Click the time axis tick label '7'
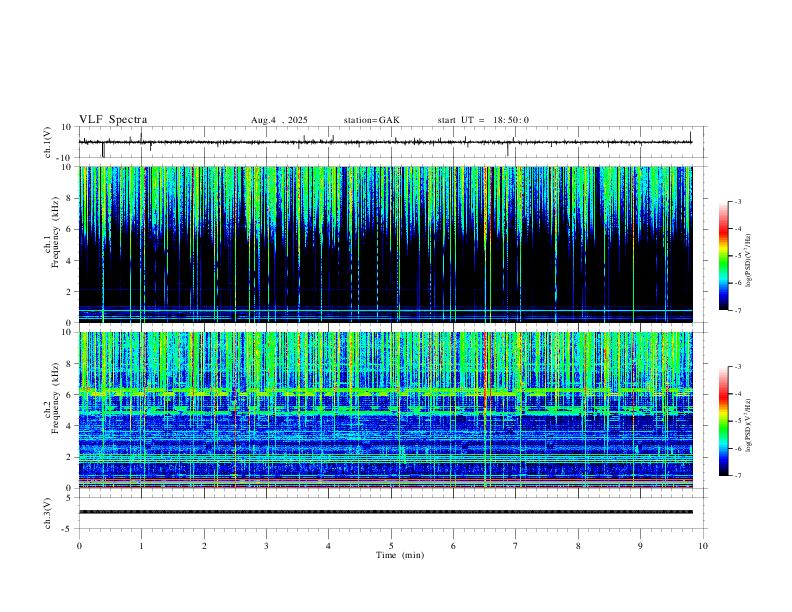This screenshot has height=612, width=792. click(x=516, y=546)
